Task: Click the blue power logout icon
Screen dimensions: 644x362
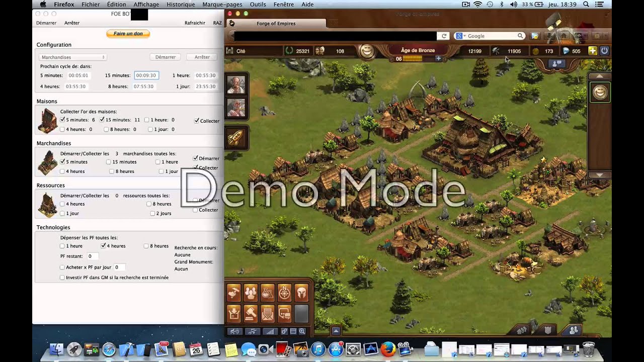Action: click(x=604, y=51)
